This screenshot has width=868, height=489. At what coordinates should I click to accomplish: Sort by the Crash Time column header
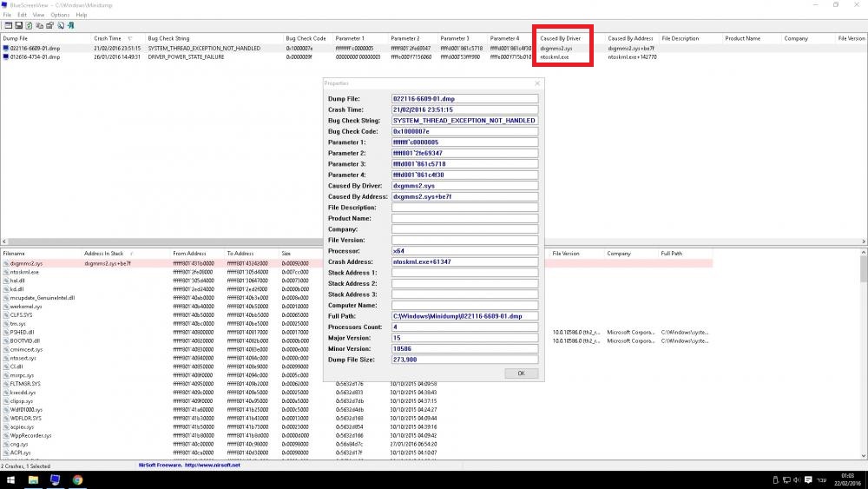[118, 38]
